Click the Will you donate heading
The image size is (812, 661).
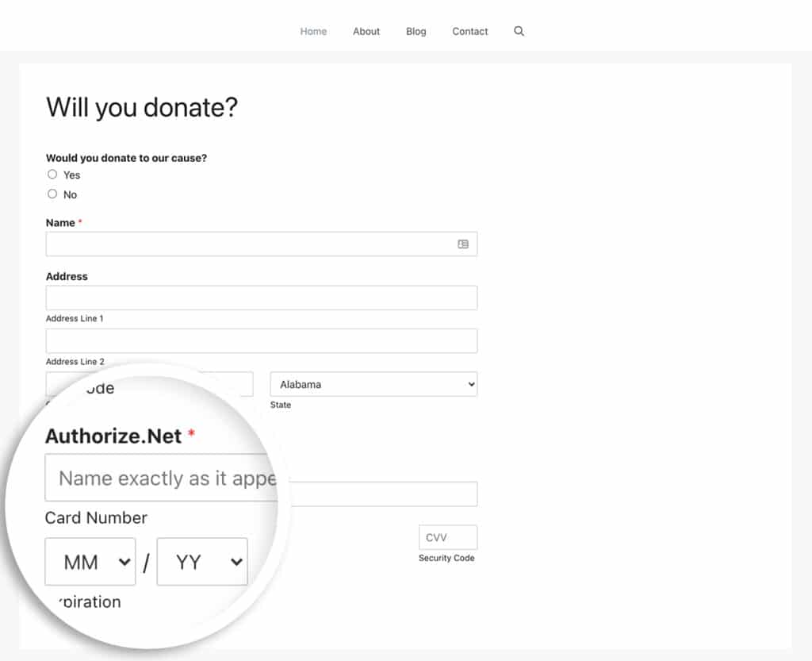tap(142, 107)
